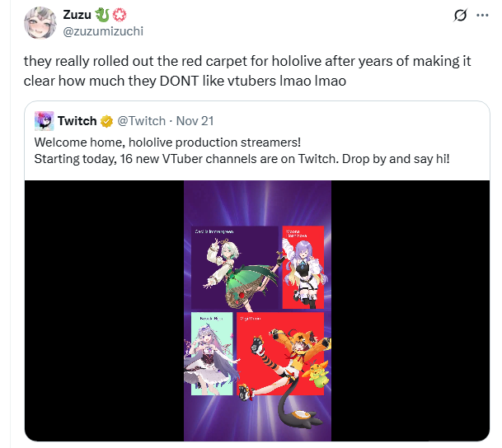
Task: Click the @Twitch handle in quoted post
Action: [x=142, y=122]
